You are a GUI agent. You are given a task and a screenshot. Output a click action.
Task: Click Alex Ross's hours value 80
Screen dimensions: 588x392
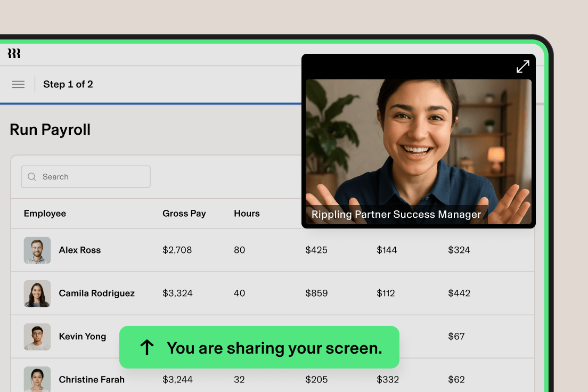240,250
